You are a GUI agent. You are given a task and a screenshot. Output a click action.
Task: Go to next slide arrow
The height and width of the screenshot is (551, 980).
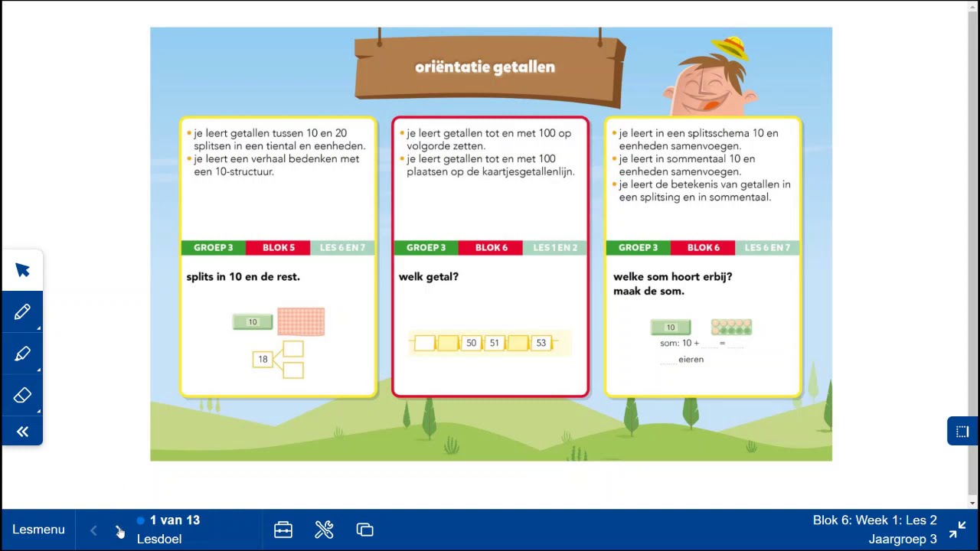119,530
